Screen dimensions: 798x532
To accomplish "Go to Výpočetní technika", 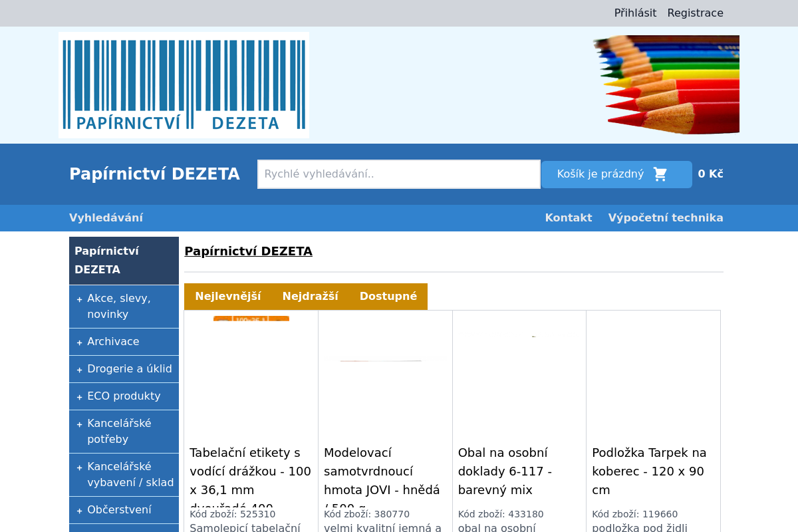I will 666,218.
